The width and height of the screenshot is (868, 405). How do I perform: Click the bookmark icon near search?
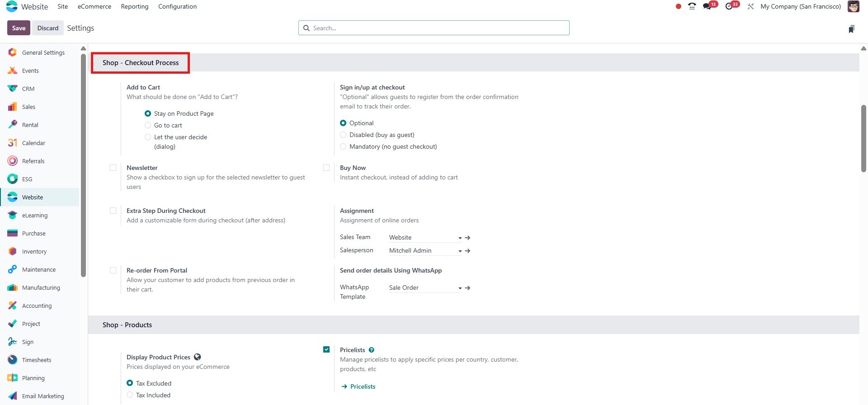tap(851, 29)
